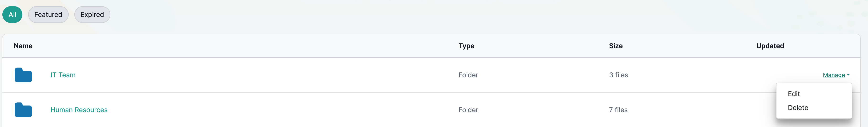Click the IT Team folder icon
868x127 pixels.
[x=23, y=75]
